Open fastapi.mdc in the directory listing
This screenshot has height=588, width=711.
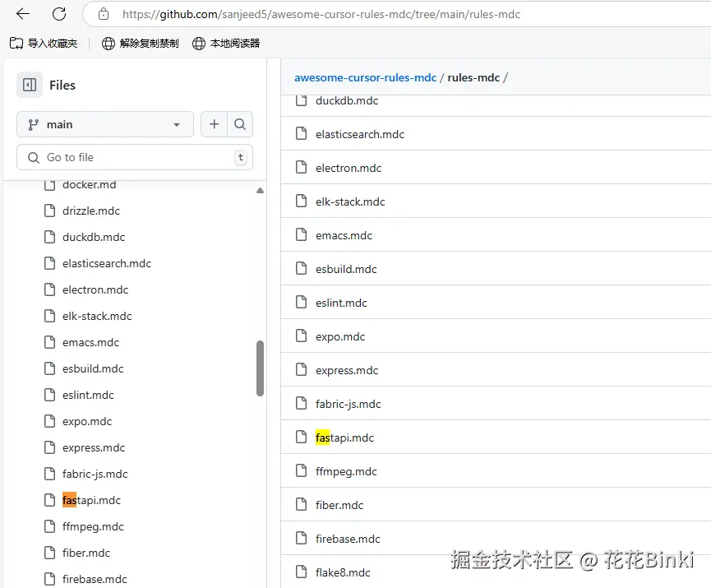(x=344, y=438)
